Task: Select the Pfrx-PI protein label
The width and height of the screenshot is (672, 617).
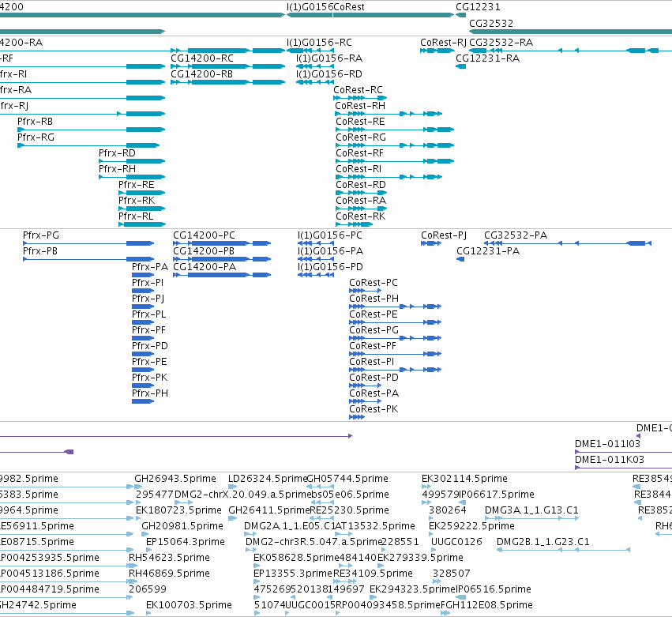Action: pyautogui.click(x=148, y=283)
